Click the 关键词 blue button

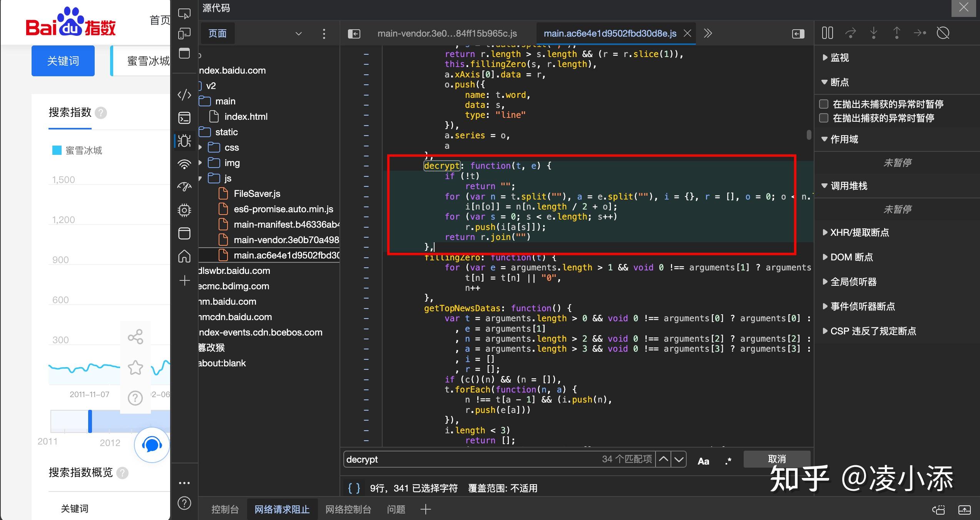pyautogui.click(x=63, y=61)
